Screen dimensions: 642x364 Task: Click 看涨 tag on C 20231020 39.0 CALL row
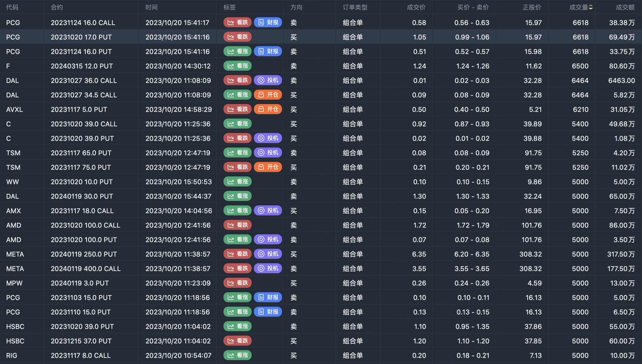coord(237,124)
